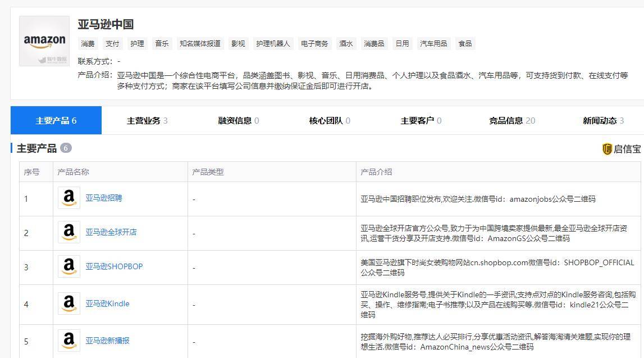Image resolution: width=644 pixels, height=358 pixels.
Task: View the 新闻动态 tab
Action: [600, 120]
